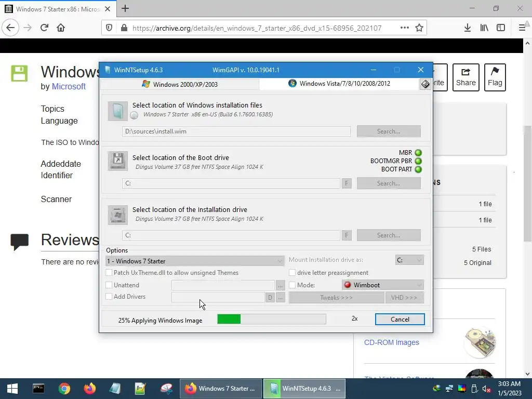The width and height of the screenshot is (532, 399).
Task: Switch to the Windows 2000/XP/2003 tab
Action: pos(180,84)
